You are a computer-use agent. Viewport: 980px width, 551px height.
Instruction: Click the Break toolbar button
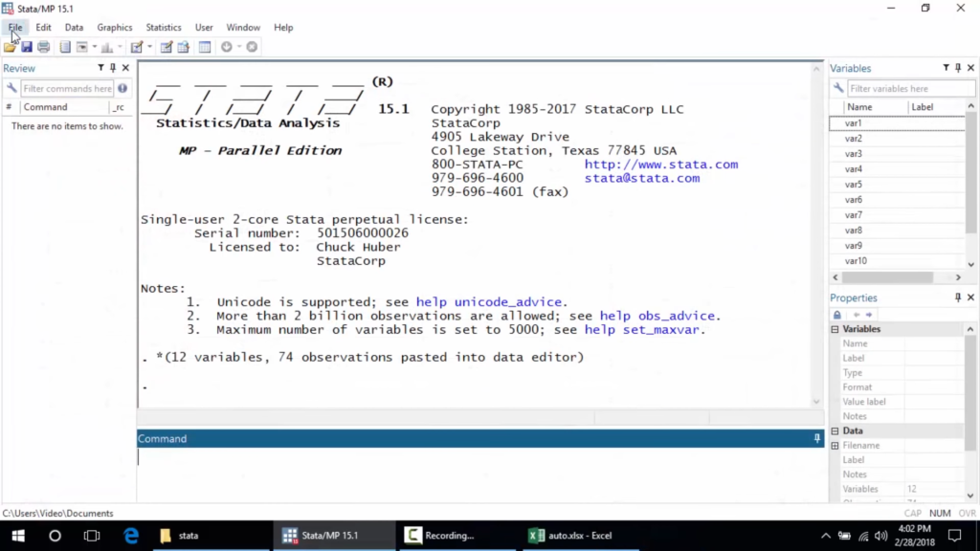tap(252, 47)
